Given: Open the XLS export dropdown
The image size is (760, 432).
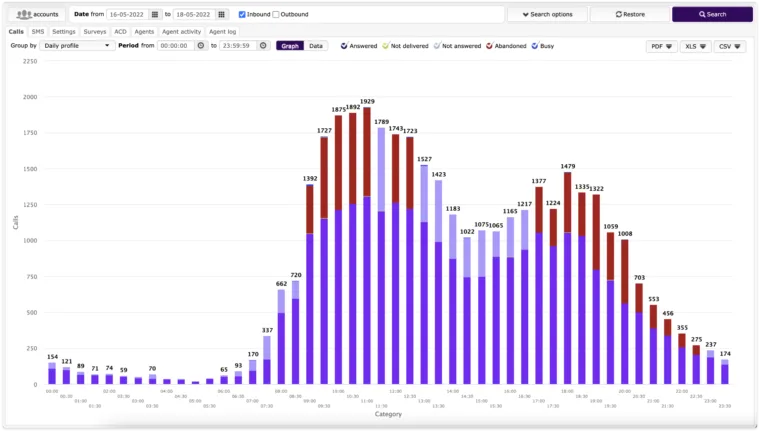Looking at the screenshot, I should [695, 47].
